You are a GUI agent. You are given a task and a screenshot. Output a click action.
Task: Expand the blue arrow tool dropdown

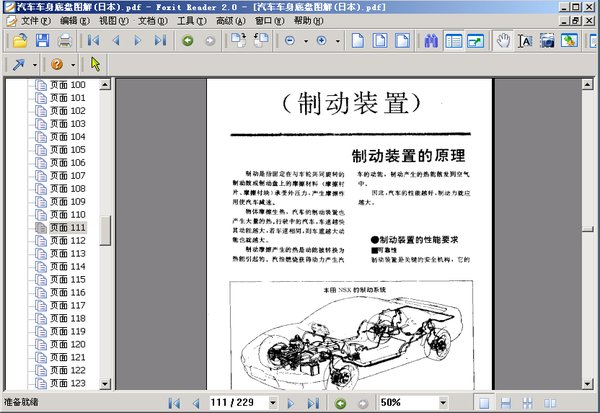click(x=35, y=64)
